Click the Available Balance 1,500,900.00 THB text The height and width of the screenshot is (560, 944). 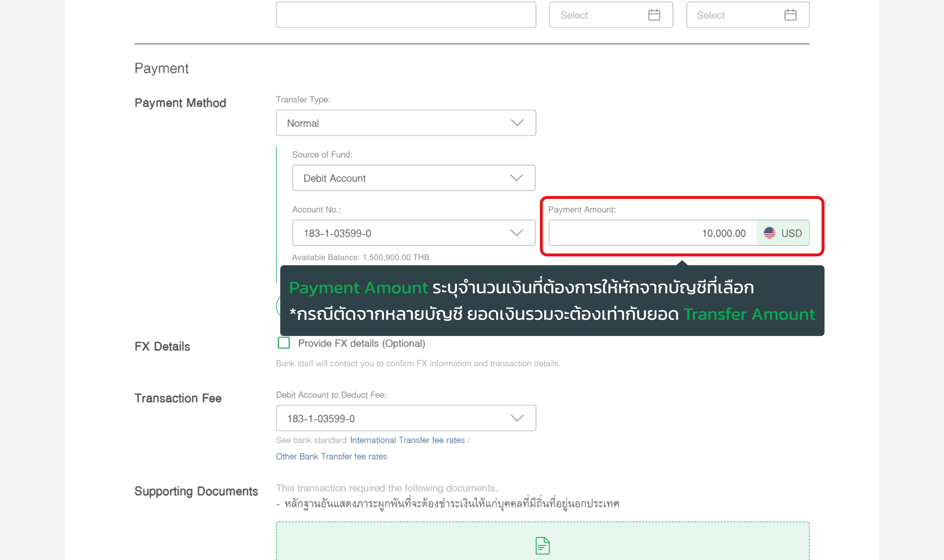[x=360, y=258]
